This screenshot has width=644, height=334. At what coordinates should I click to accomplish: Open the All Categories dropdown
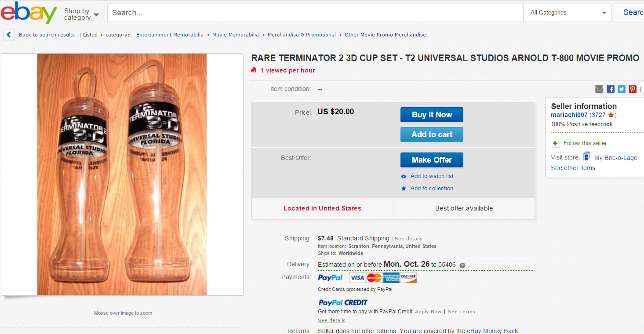coord(568,13)
